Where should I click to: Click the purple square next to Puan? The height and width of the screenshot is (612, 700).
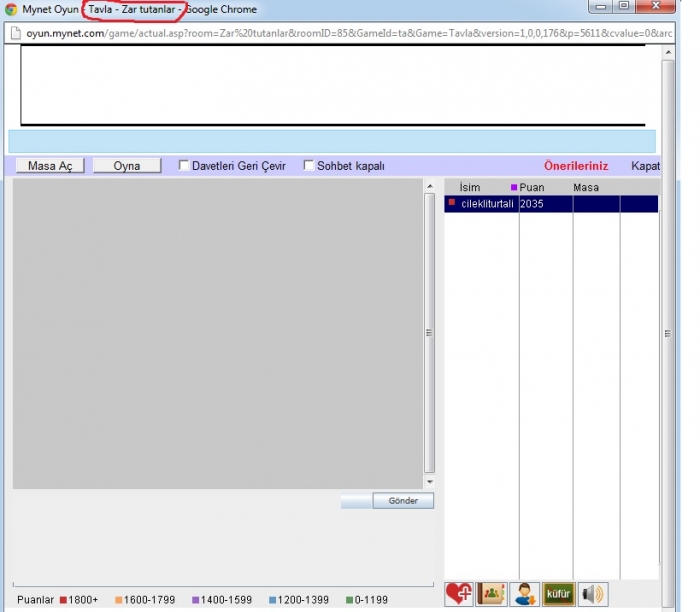click(x=514, y=187)
